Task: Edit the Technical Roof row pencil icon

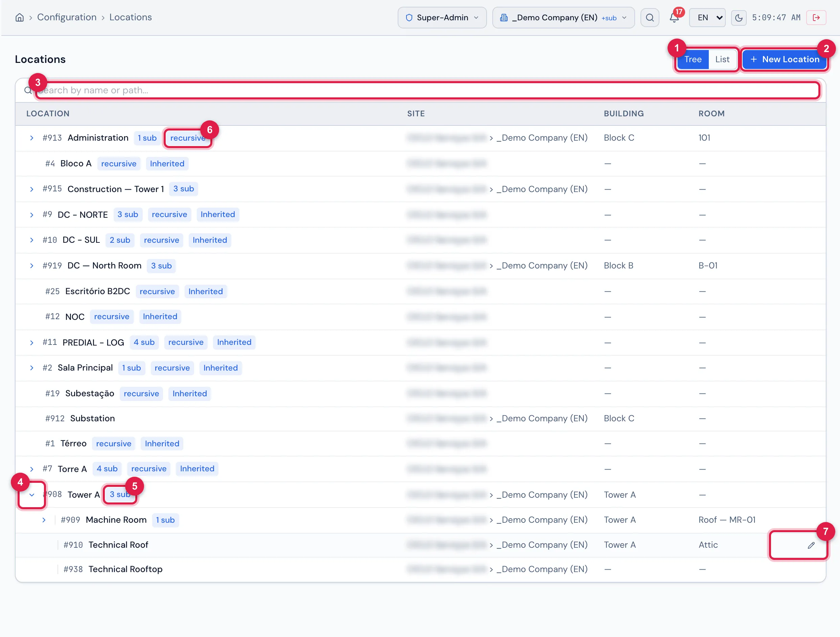Action: click(x=811, y=545)
